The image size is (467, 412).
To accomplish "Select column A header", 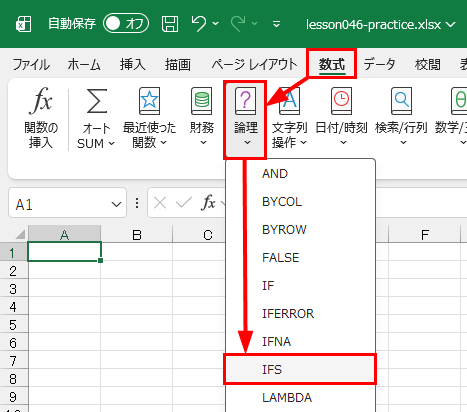I will 64,235.
